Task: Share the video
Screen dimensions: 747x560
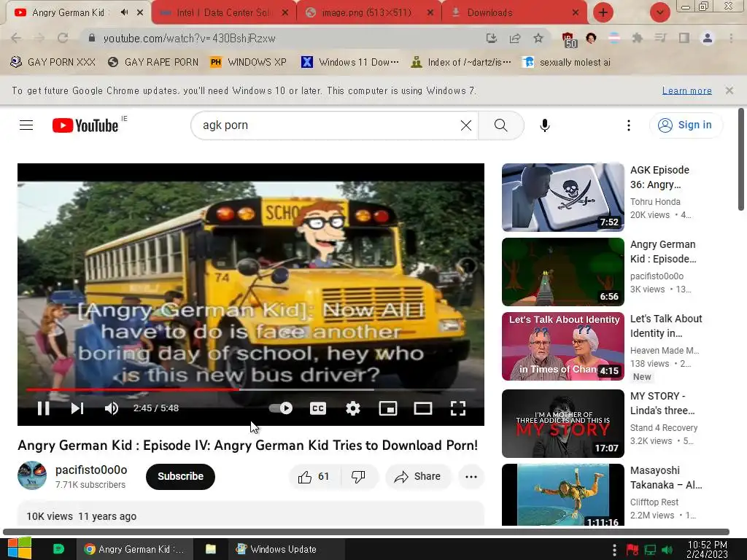Action: click(x=417, y=477)
